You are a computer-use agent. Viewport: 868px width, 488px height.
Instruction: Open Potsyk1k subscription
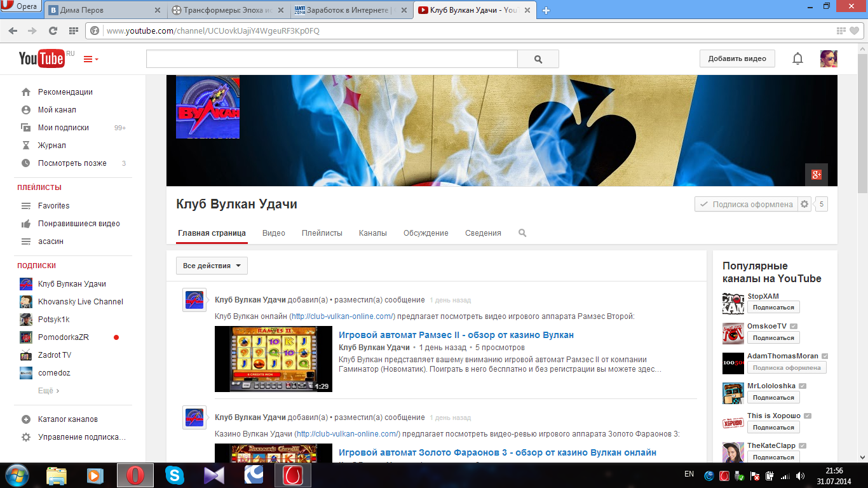tap(53, 320)
